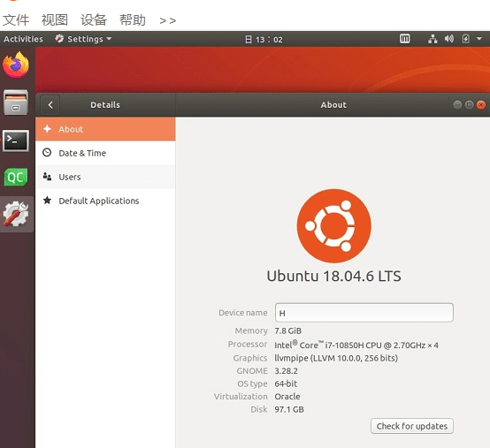Select the About sidebar item
Viewport: 490px width, 448px height.
pos(105,129)
